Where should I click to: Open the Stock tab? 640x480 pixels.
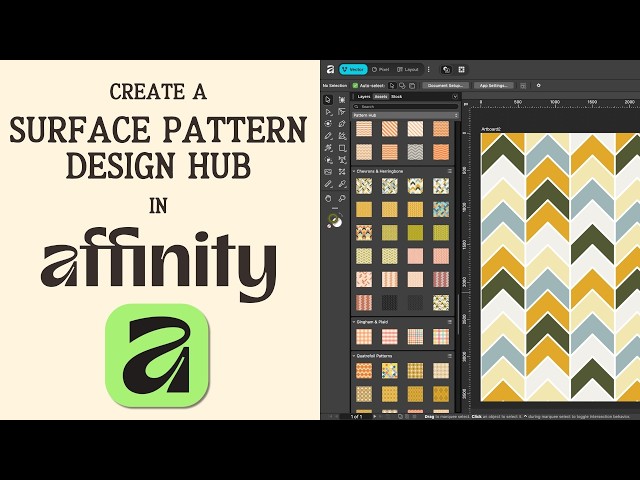click(x=397, y=97)
